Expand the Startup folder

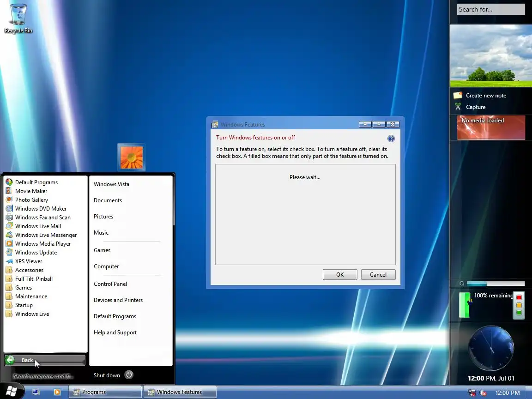(x=19, y=305)
